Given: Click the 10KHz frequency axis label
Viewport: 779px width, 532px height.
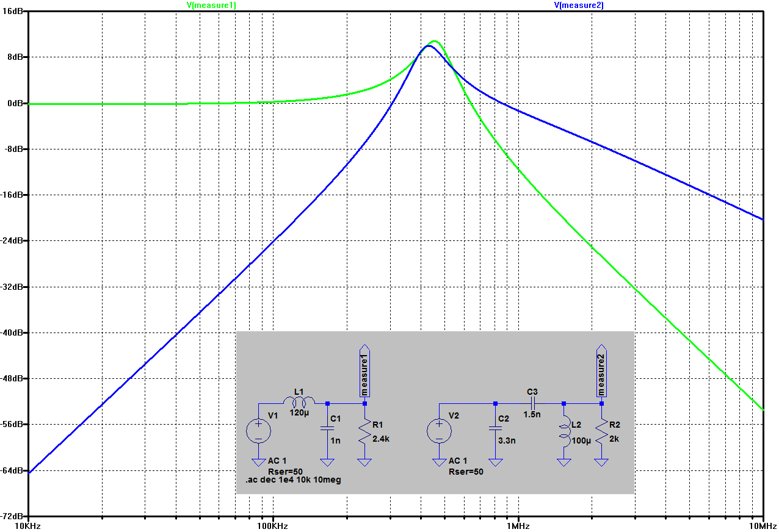Looking at the screenshot, I should click(29, 526).
